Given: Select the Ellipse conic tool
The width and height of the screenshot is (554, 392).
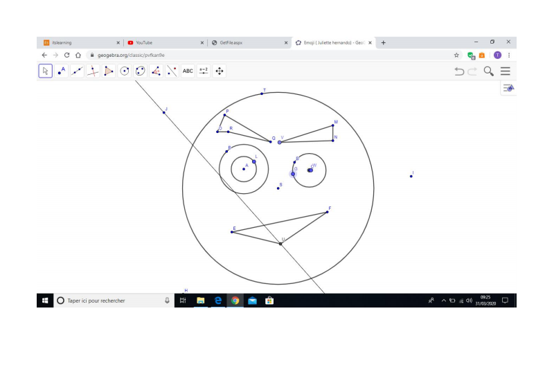Looking at the screenshot, I should pos(141,71).
